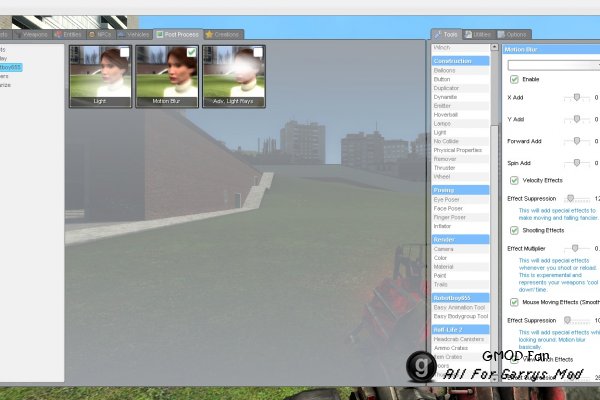The width and height of the screenshot is (600, 400).
Task: Collapse the Render category header
Action: (x=461, y=240)
